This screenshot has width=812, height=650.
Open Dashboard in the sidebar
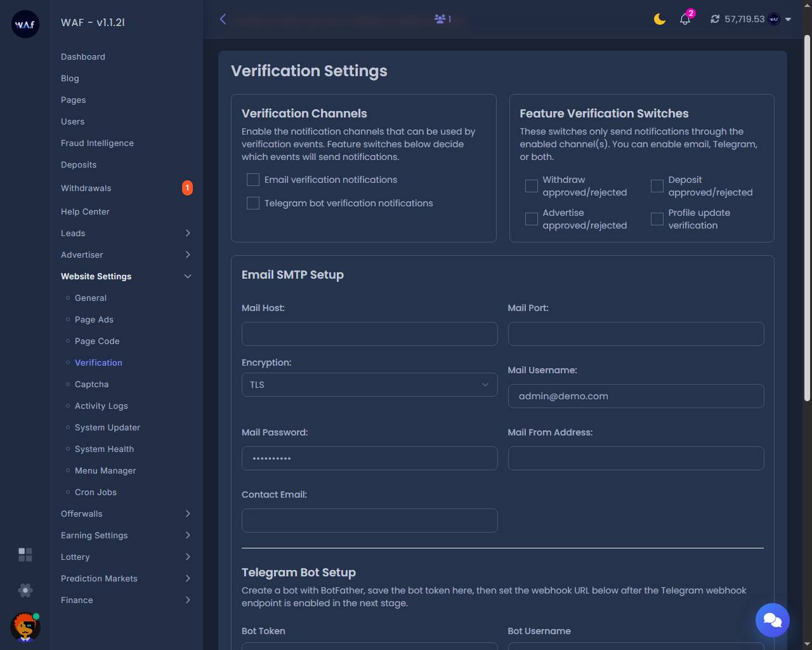coord(83,56)
